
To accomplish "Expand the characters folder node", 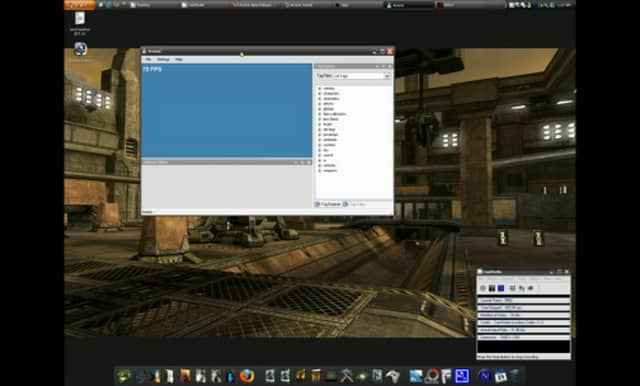I will 319,93.
